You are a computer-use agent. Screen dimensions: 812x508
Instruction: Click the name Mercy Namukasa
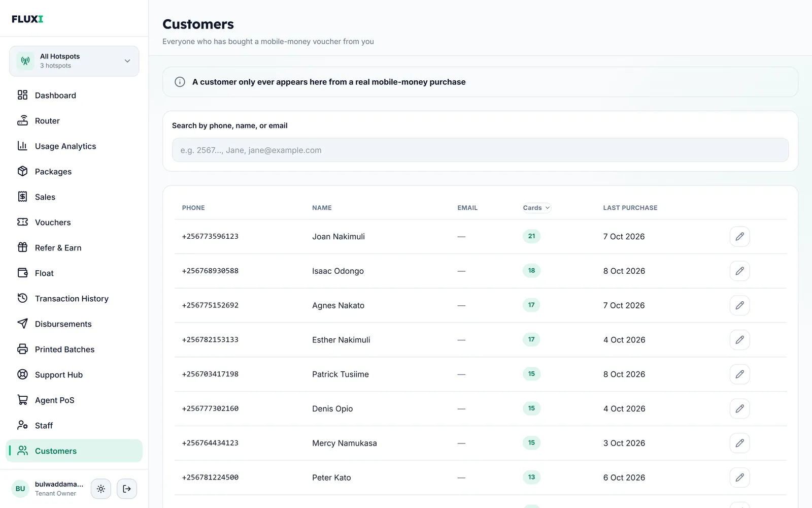click(345, 443)
